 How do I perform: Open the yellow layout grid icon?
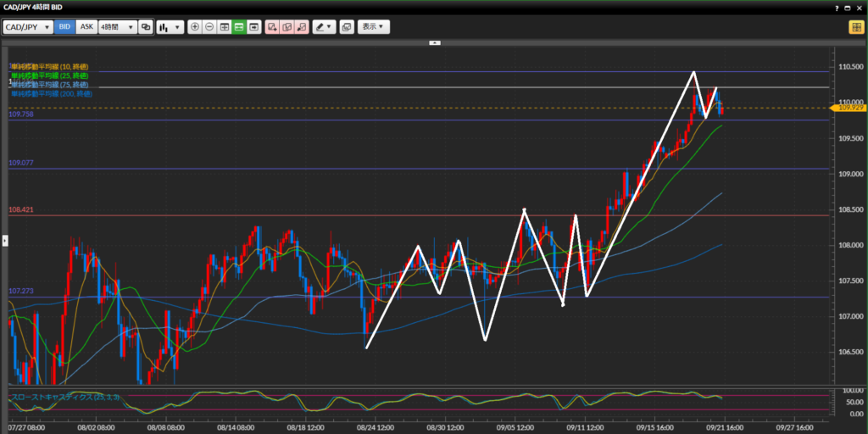855,27
